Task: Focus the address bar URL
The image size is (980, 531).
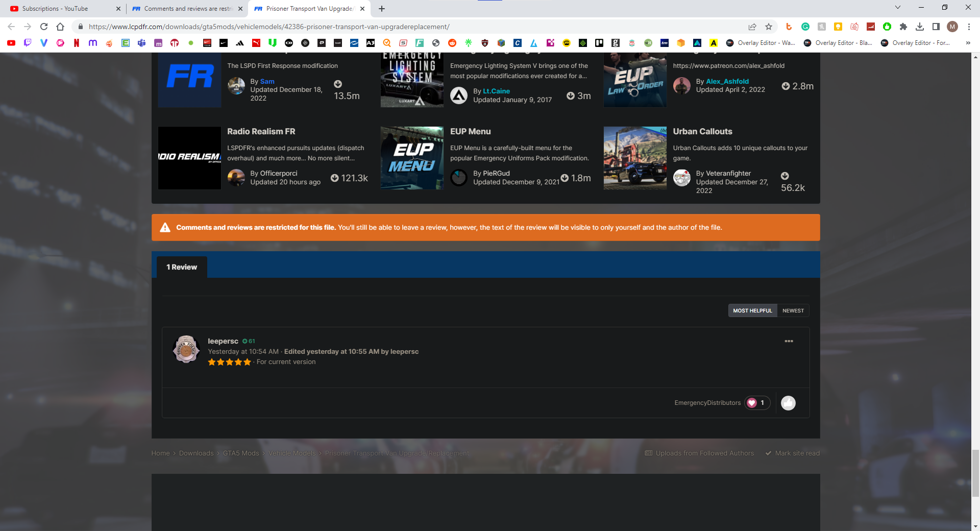Action: click(269, 27)
